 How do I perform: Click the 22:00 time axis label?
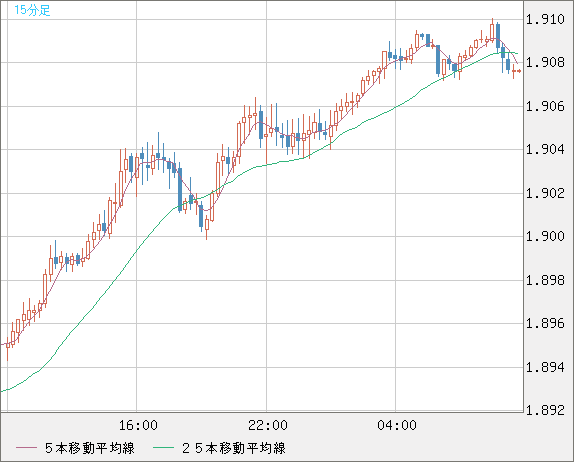coord(268,425)
